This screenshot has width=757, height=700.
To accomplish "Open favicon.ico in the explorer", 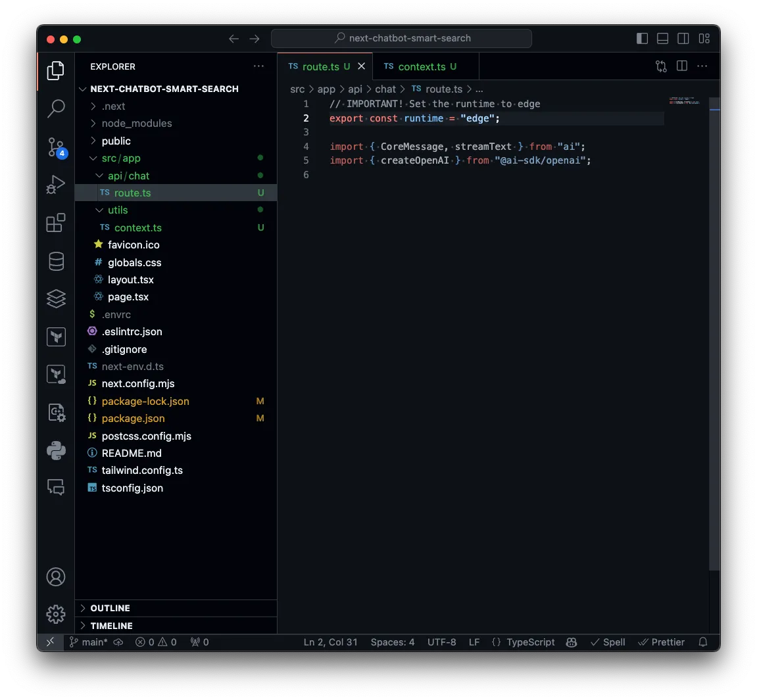I will click(x=176, y=245).
